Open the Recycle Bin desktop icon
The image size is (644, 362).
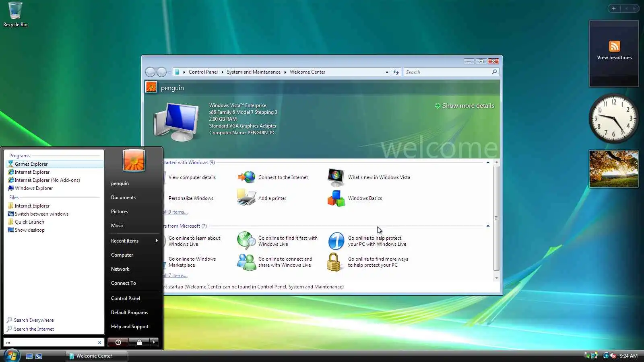pos(15,14)
